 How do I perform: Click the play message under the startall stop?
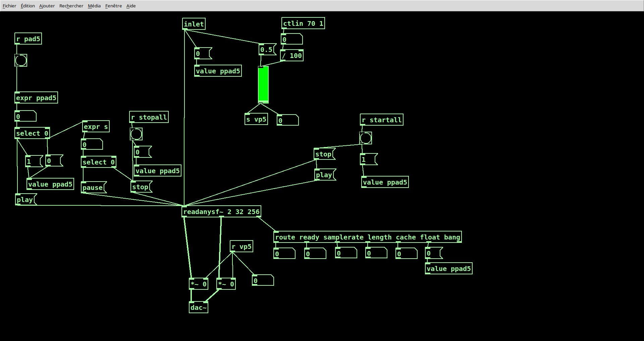point(325,175)
